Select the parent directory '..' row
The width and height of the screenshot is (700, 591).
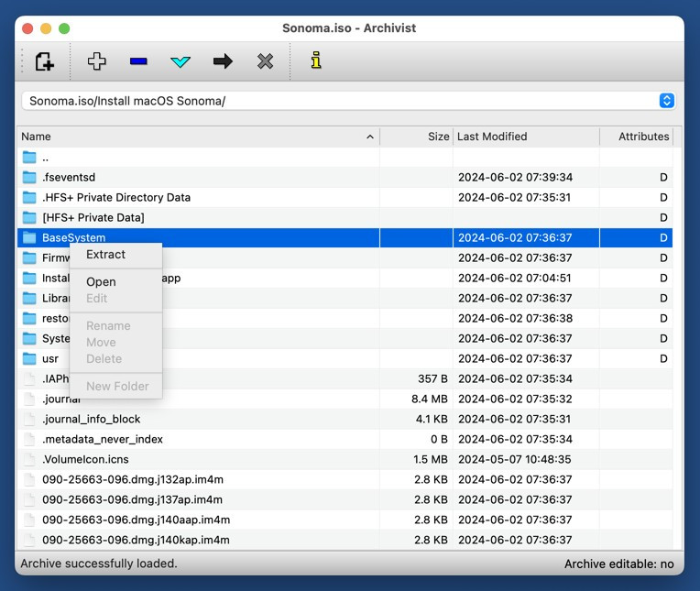(345, 157)
